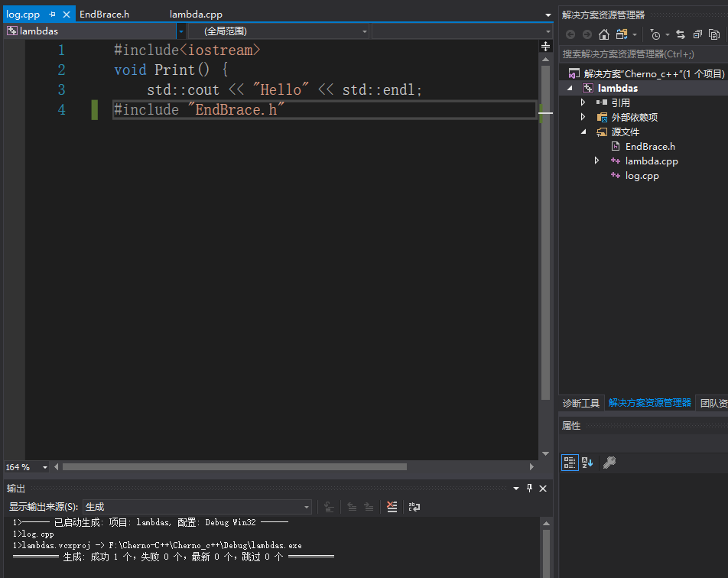Go to the next message in output

pyautogui.click(x=369, y=506)
